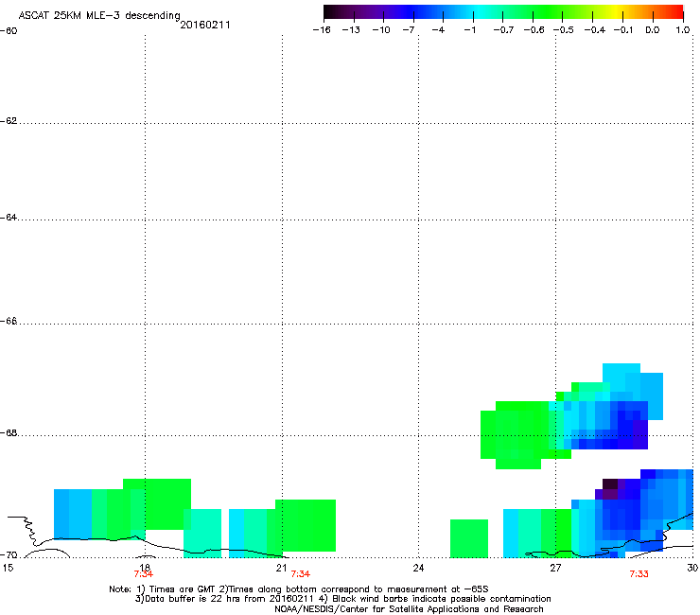The width and height of the screenshot is (700, 615).
Task: Pick the black end of the colorbar
Action: tap(327, 12)
